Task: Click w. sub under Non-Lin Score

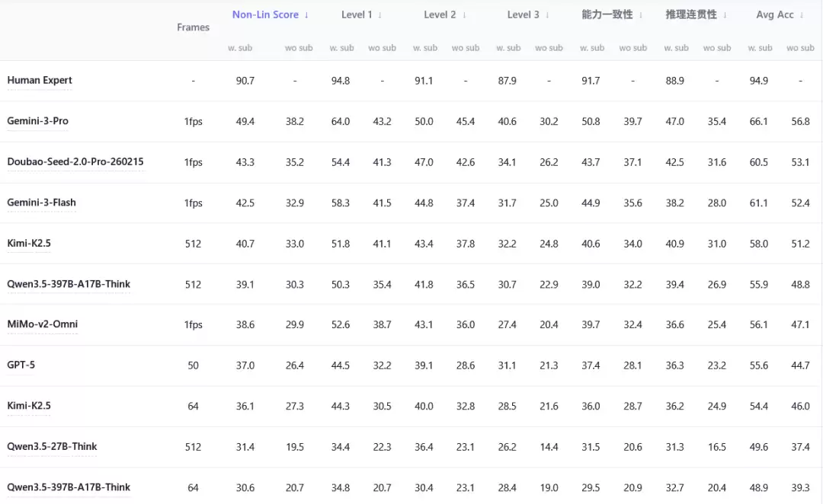Action: pos(240,48)
